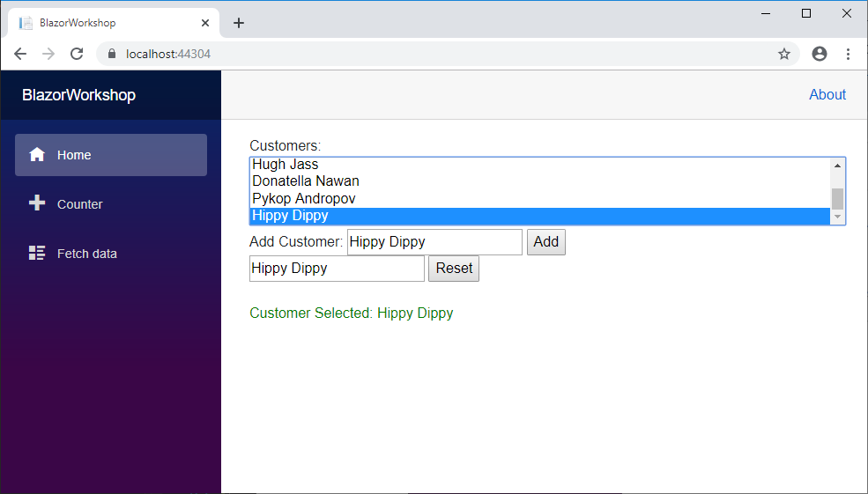Image resolution: width=868 pixels, height=494 pixels.
Task: Click the browser back arrow
Action: point(20,54)
